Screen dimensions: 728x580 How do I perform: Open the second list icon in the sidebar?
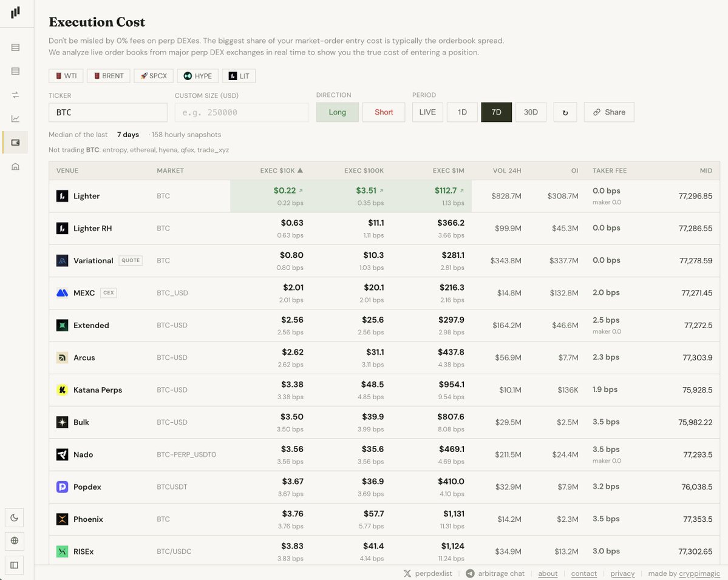click(x=15, y=71)
